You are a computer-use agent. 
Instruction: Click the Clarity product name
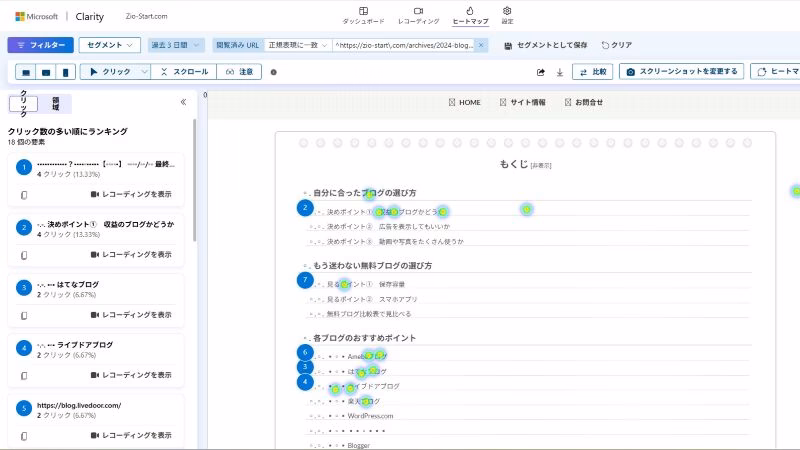click(89, 17)
